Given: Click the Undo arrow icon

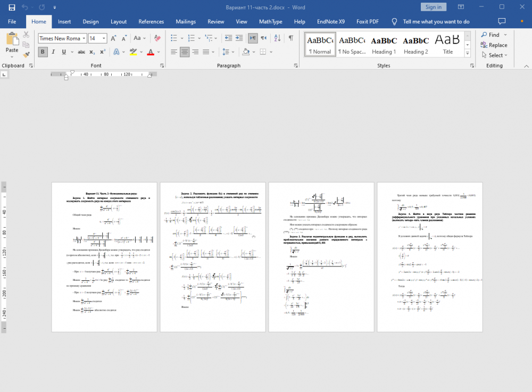Looking at the screenshot, I should point(25,7).
